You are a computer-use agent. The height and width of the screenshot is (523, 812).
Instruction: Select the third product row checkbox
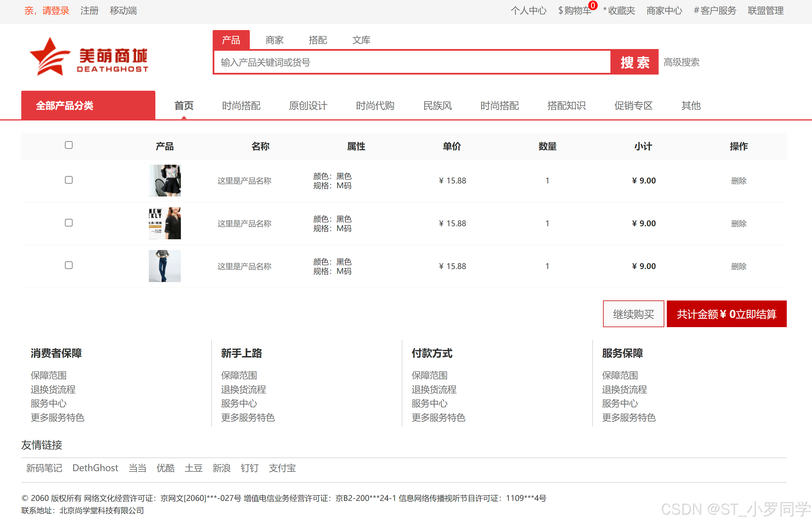pos(69,265)
